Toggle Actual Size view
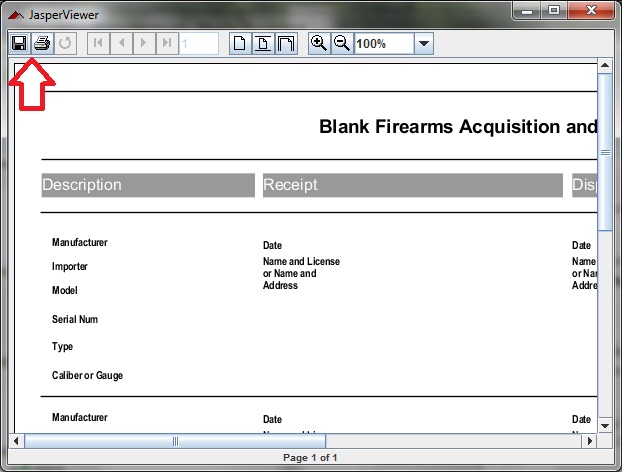This screenshot has height=472, width=622. 240,43
